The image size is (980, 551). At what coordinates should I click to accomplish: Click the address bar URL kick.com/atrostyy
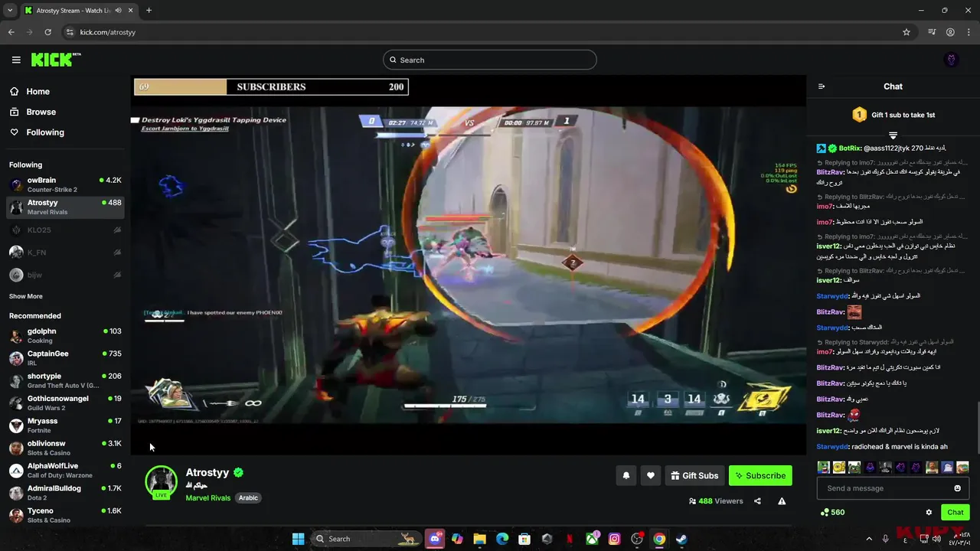click(108, 32)
